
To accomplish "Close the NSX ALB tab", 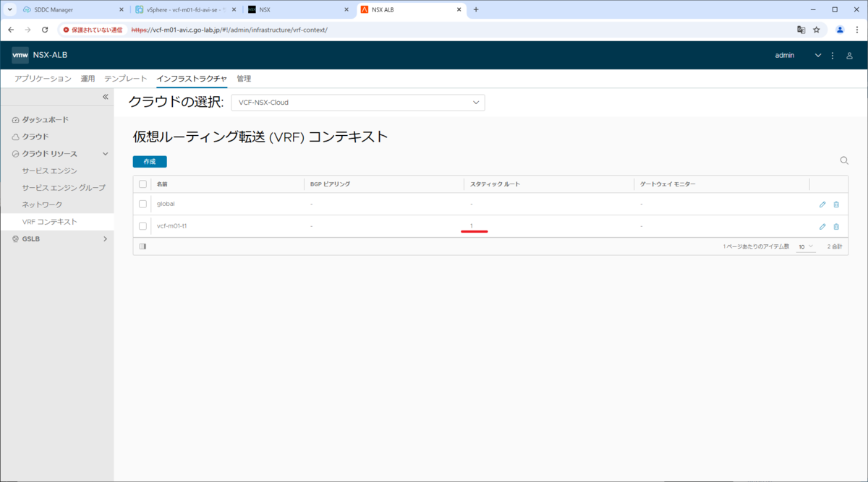I will 459,9.
